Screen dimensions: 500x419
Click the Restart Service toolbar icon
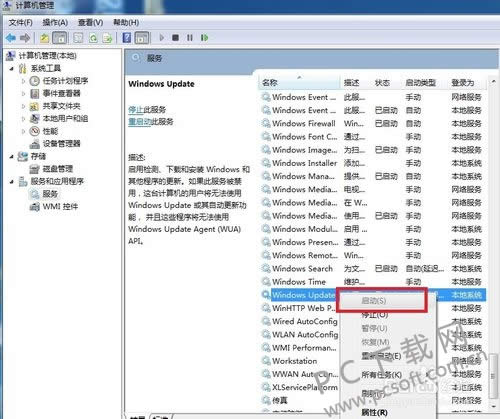coord(204,38)
